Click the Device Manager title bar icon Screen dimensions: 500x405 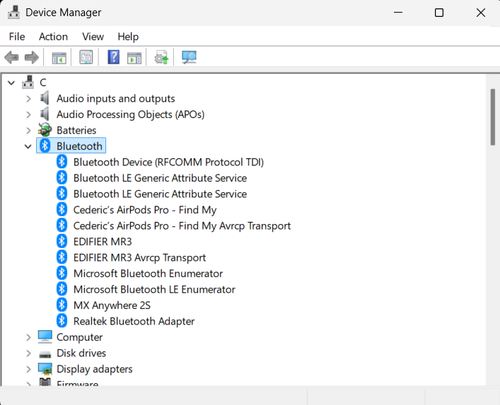(14, 12)
